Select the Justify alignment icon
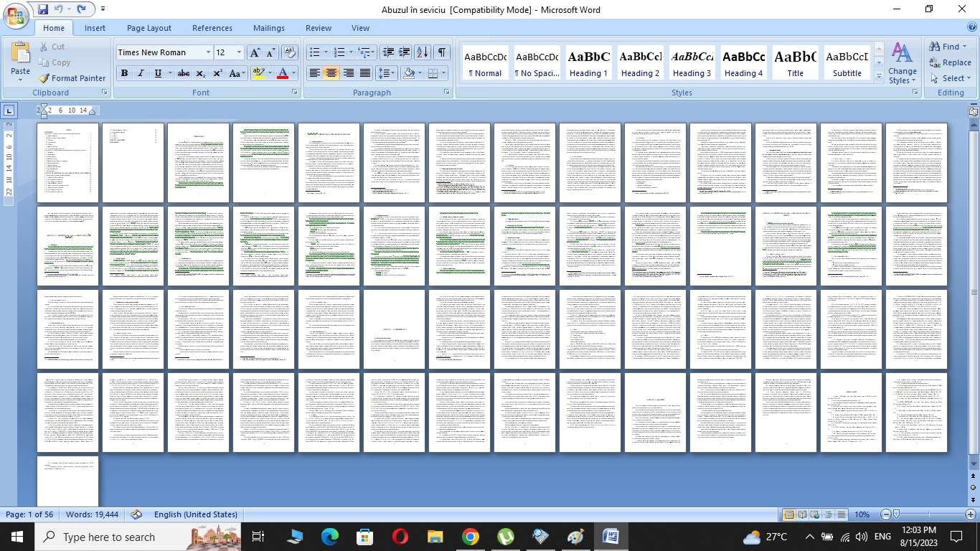 point(365,73)
